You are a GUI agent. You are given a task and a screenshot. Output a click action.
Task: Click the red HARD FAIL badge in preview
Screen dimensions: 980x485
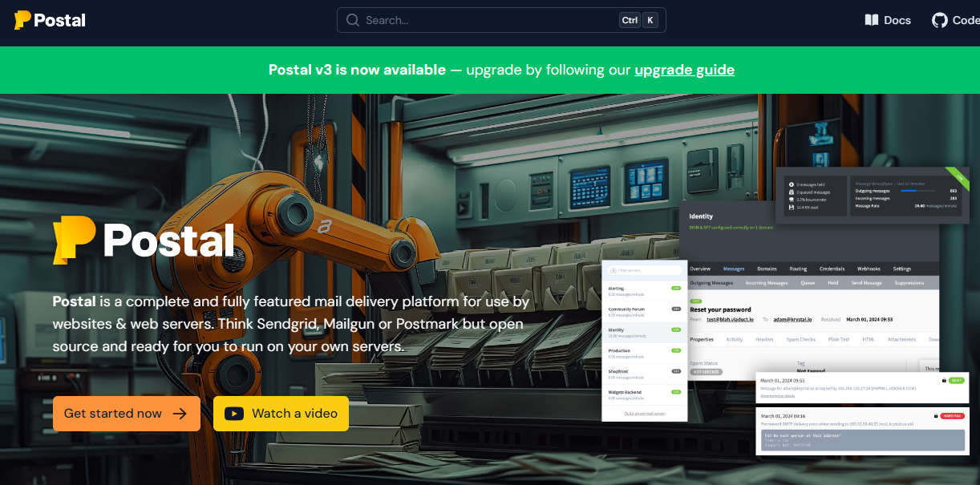[952, 416]
